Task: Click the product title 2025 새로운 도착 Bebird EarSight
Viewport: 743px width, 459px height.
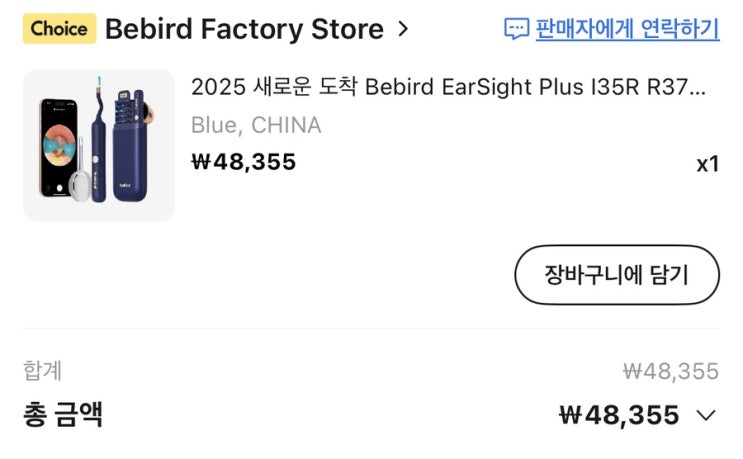Action: 448,86
